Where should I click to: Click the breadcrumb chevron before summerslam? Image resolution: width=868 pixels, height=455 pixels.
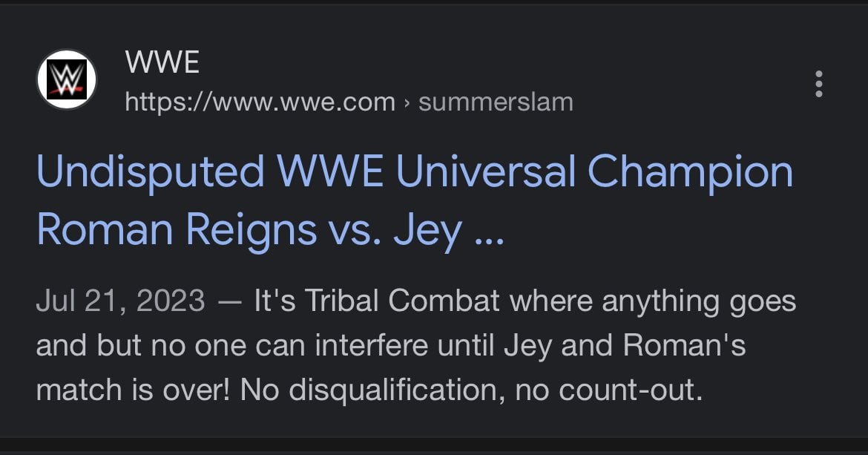click(407, 103)
